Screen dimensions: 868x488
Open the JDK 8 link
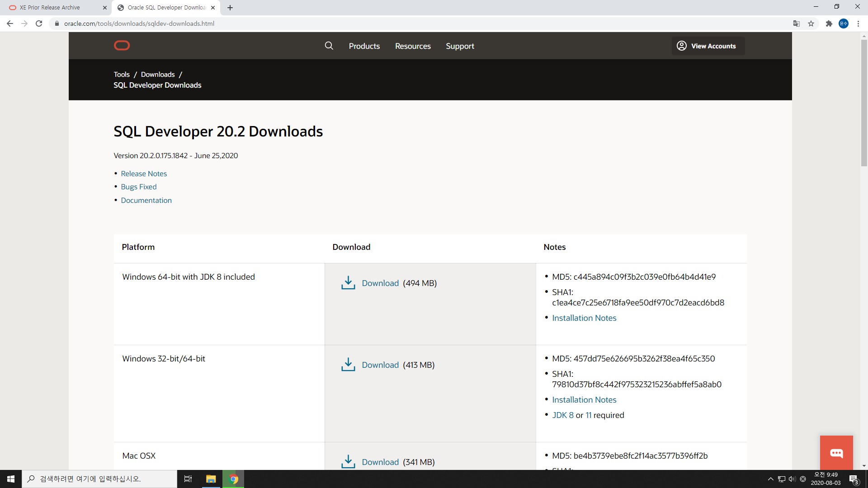tap(562, 415)
